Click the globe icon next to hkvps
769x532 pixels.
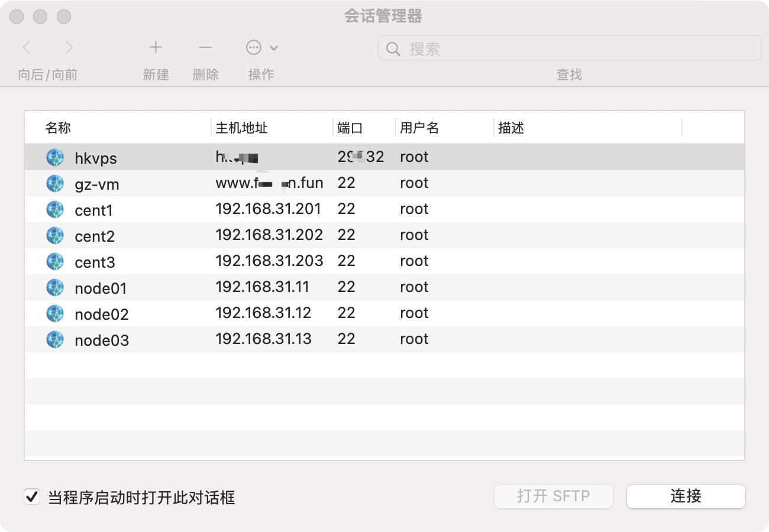pos(54,157)
